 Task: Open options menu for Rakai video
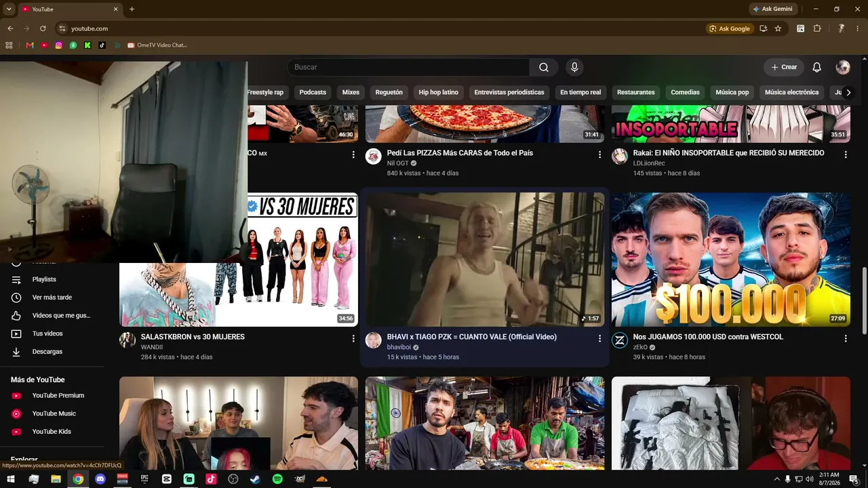846,155
